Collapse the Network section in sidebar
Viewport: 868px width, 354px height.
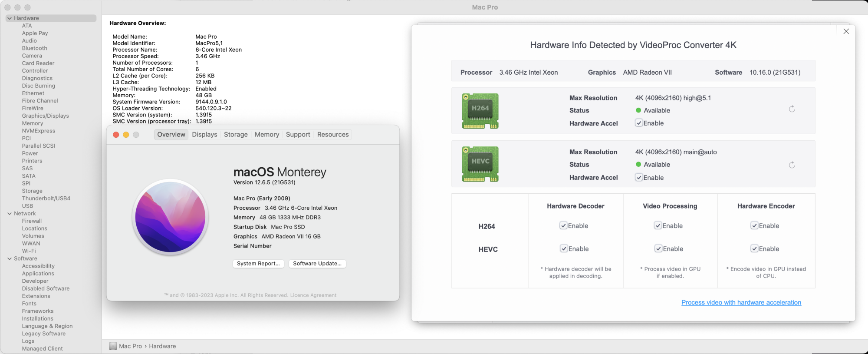click(x=10, y=213)
